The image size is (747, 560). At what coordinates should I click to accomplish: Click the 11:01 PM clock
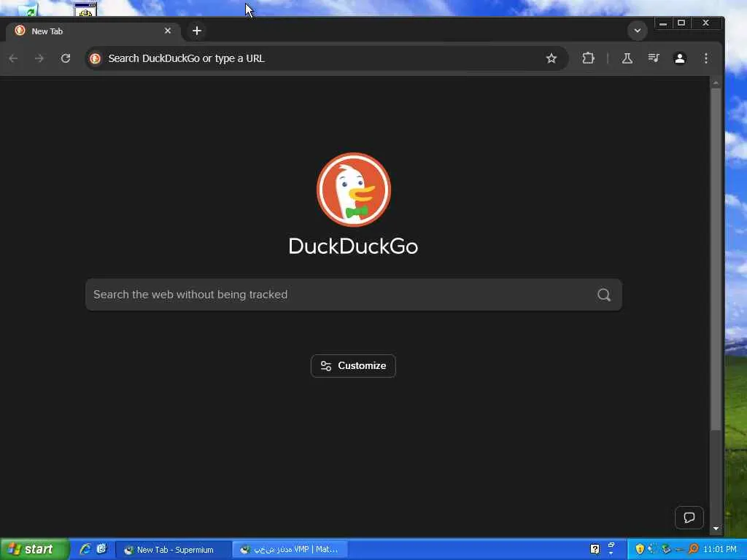pyautogui.click(x=719, y=550)
